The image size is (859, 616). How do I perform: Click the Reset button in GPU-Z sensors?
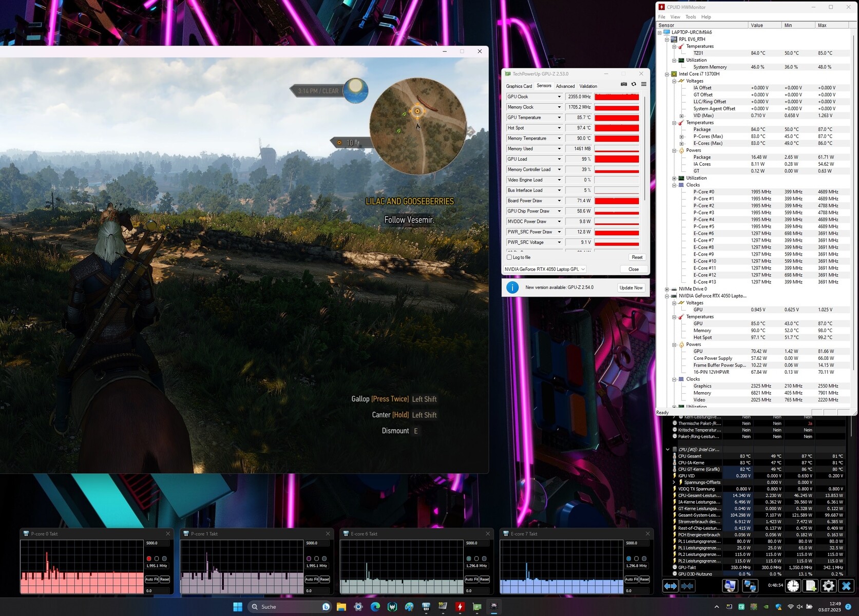(637, 257)
